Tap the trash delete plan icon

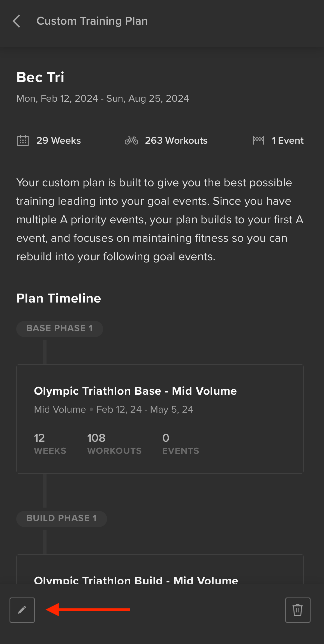(x=298, y=610)
